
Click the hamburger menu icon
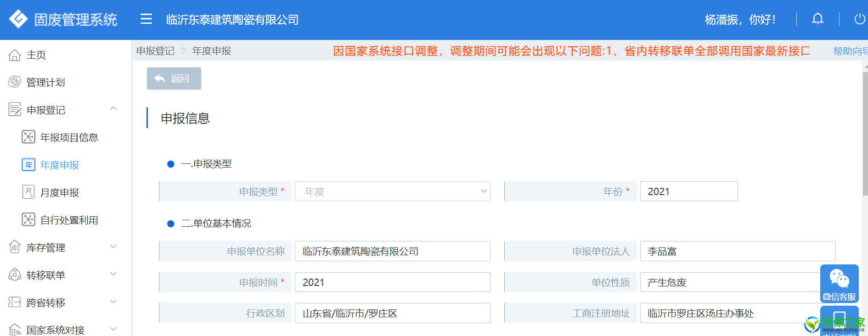coord(146,19)
